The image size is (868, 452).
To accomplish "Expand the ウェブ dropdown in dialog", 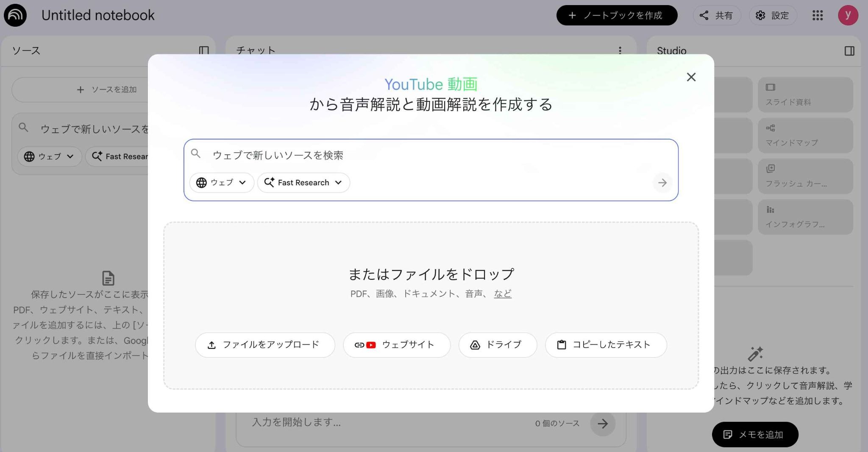I will [x=222, y=183].
